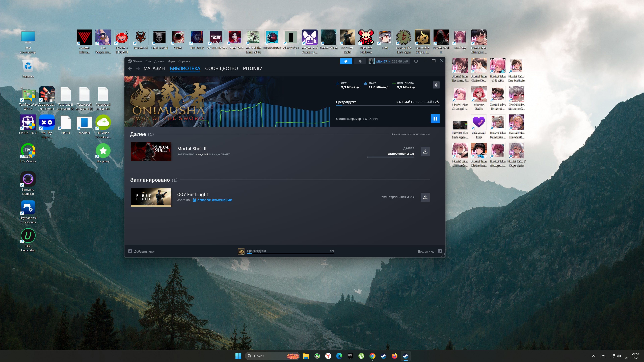Select the shadPS4 desktop icon

coord(84,125)
